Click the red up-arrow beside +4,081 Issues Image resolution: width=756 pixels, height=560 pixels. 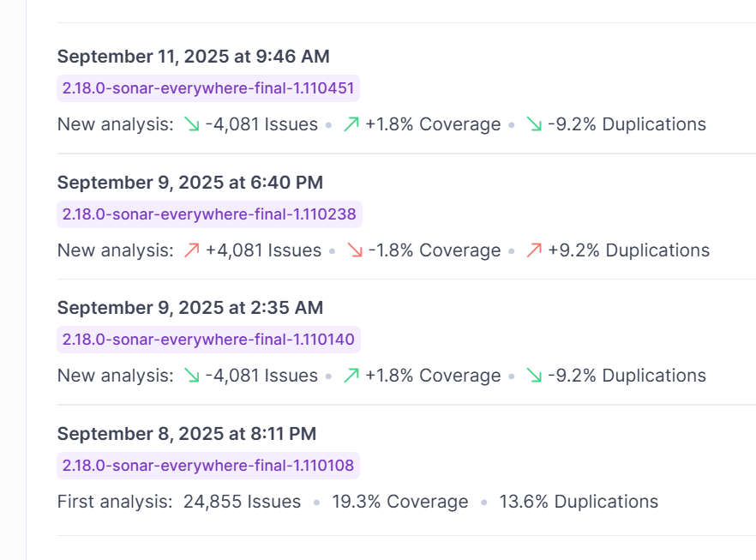tap(191, 250)
